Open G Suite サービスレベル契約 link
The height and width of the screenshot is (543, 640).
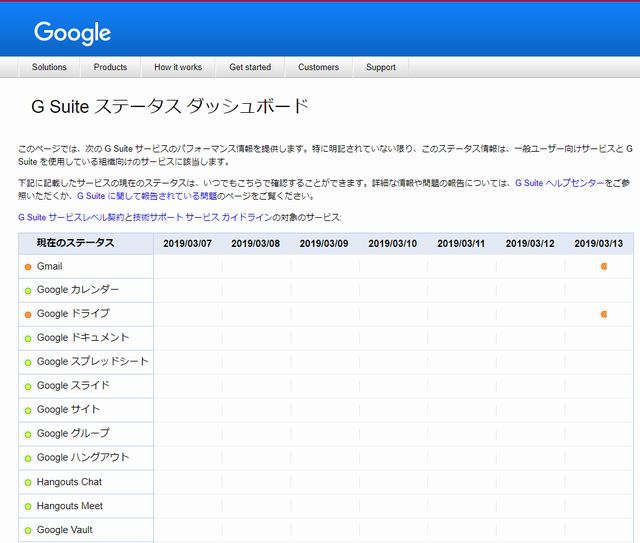(71, 217)
